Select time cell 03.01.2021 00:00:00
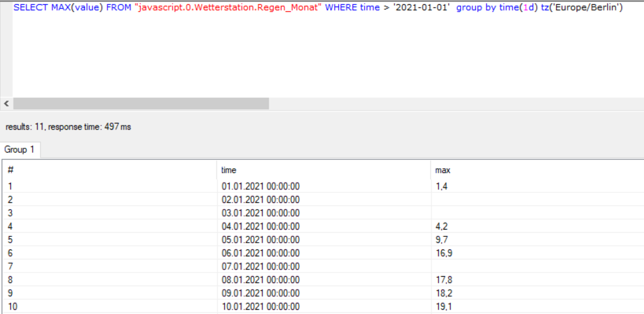 click(260, 213)
